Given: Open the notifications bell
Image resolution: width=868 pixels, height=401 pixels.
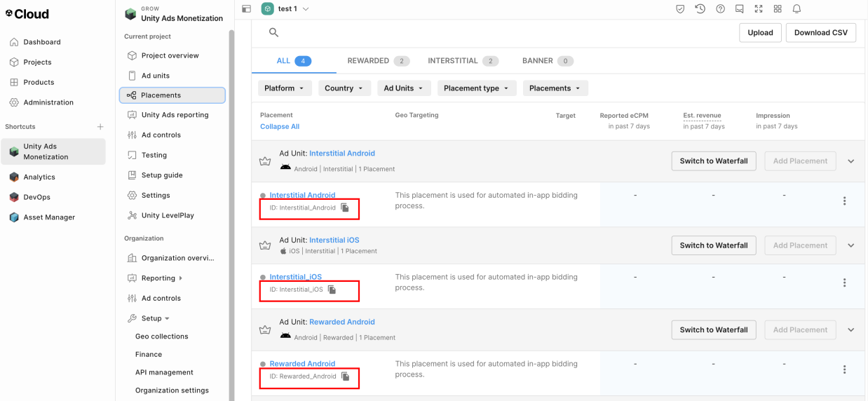Looking at the screenshot, I should pyautogui.click(x=796, y=9).
